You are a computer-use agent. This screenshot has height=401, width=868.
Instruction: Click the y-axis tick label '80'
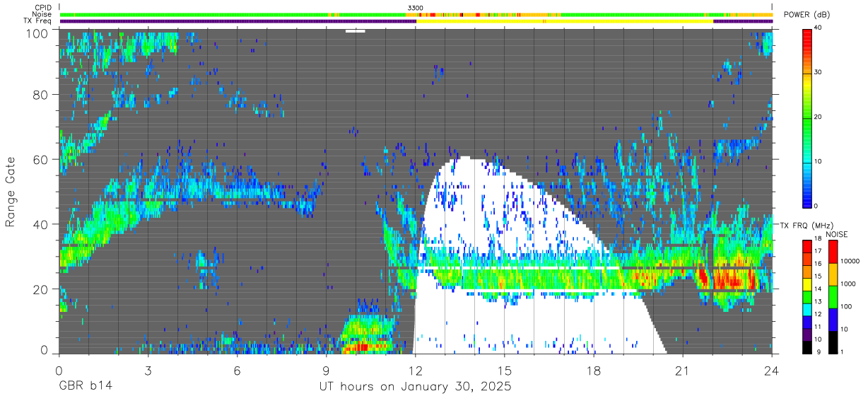42,95
